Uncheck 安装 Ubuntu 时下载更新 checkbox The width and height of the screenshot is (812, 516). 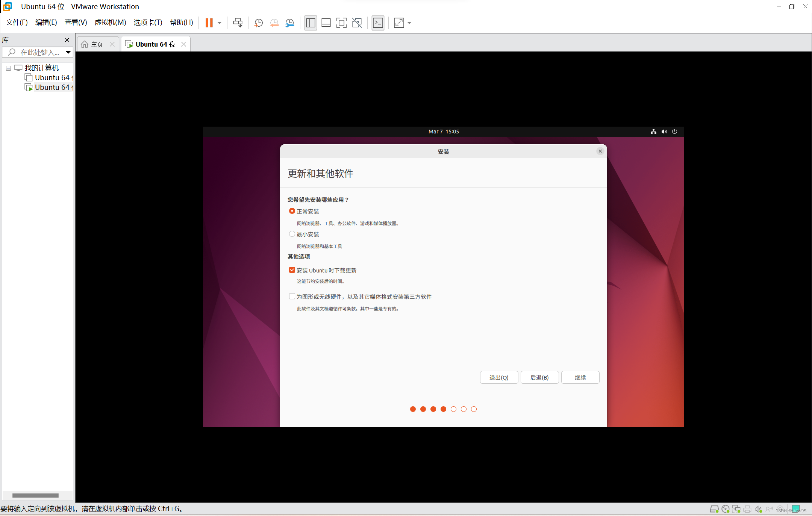point(292,270)
